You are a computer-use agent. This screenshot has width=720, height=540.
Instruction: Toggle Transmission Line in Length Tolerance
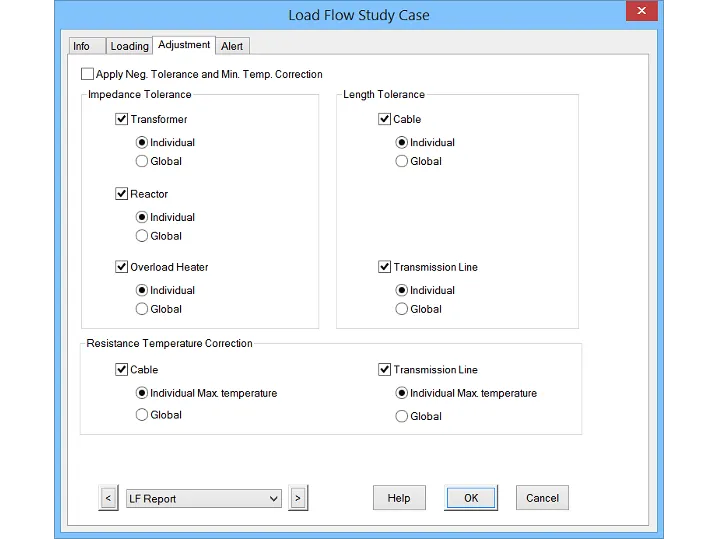coord(384,267)
